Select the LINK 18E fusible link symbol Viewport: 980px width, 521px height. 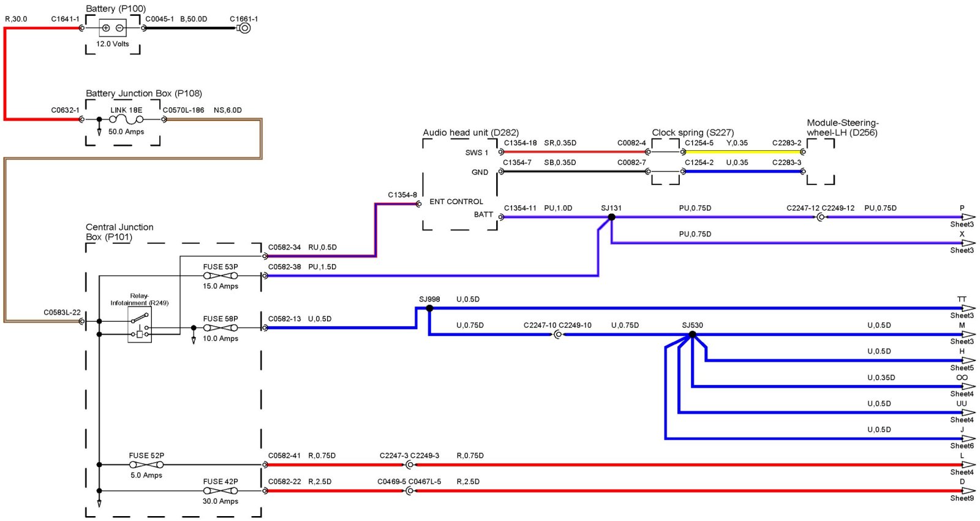[x=126, y=120]
